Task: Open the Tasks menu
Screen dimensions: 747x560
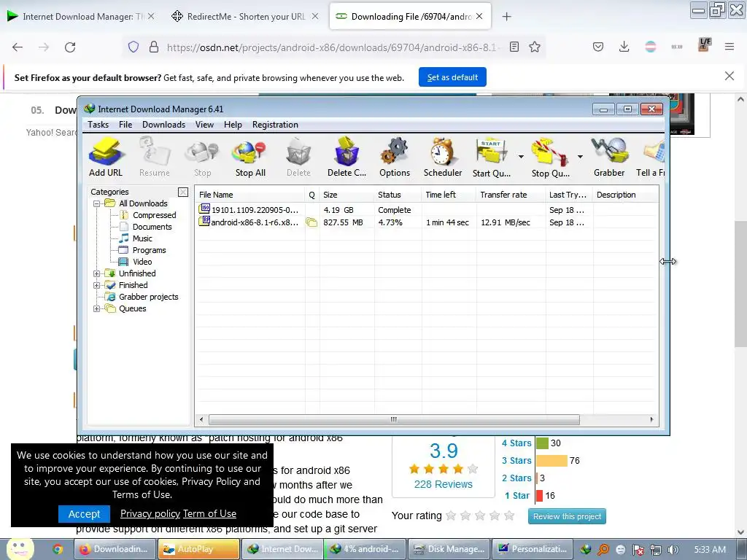Action: tap(98, 125)
